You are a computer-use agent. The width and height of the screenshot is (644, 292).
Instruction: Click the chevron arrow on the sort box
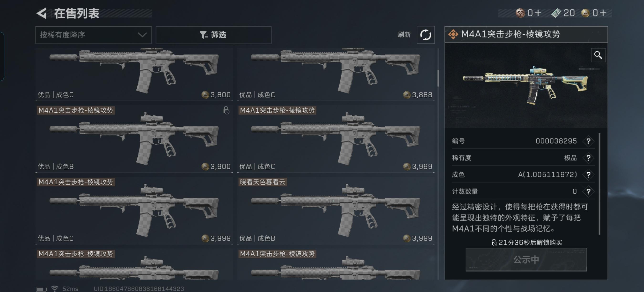coord(142,35)
